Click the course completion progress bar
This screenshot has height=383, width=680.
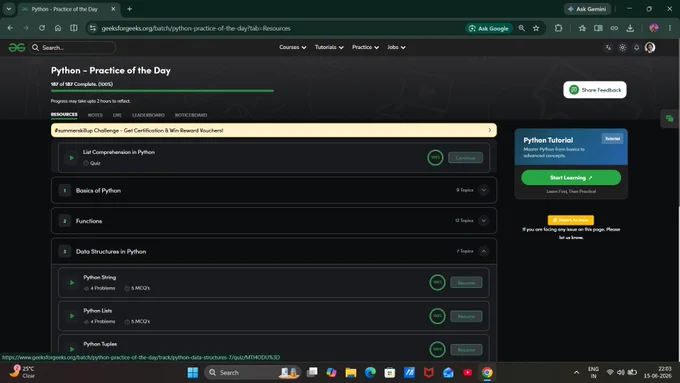click(x=162, y=91)
